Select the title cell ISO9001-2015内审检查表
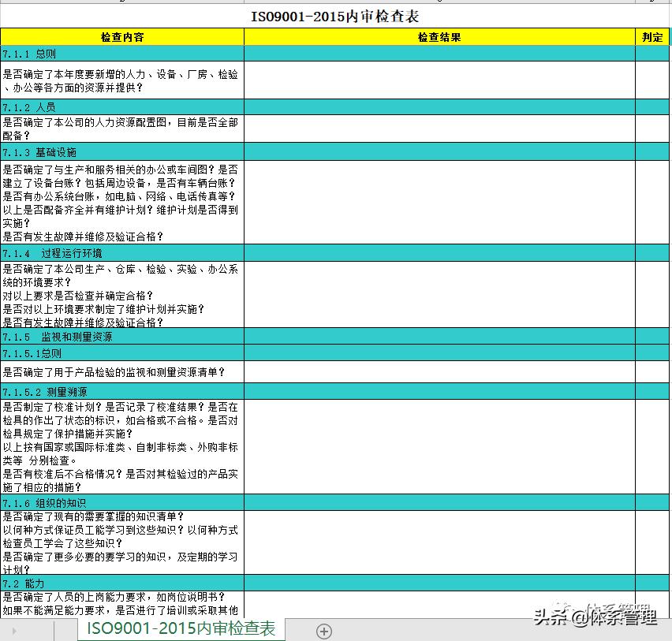 pos(335,15)
